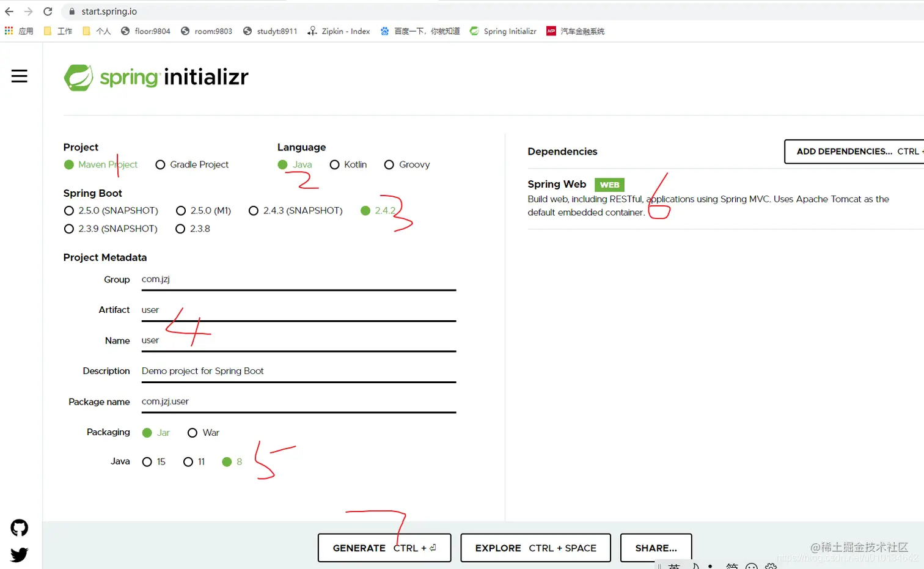Click the browser address bar URL
The width and height of the screenshot is (924, 569).
109,12
